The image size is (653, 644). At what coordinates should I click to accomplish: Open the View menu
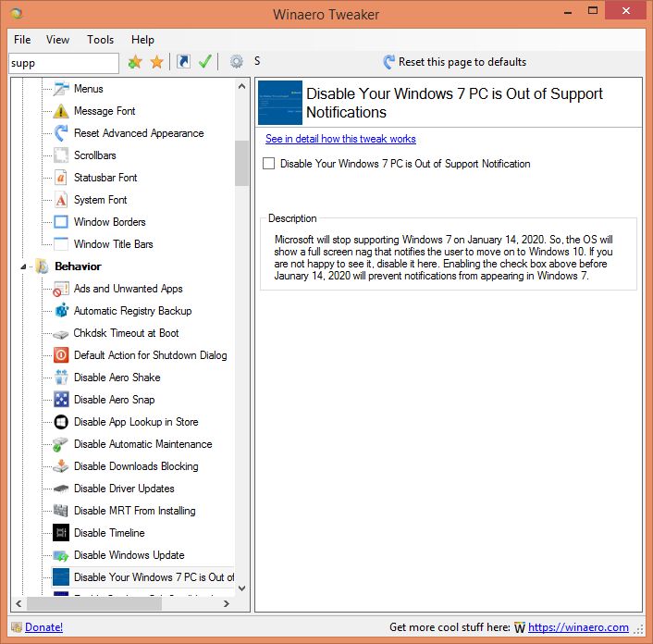pyautogui.click(x=57, y=40)
